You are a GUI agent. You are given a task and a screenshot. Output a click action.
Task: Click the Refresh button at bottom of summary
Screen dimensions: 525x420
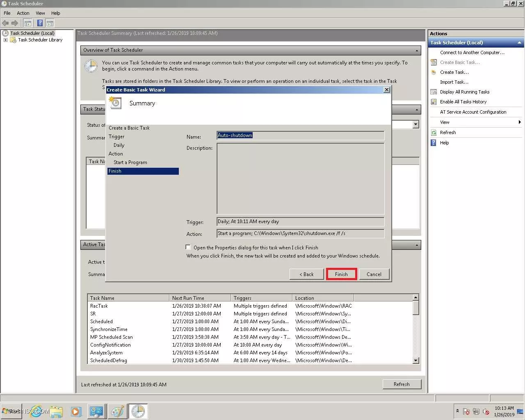[x=402, y=384]
